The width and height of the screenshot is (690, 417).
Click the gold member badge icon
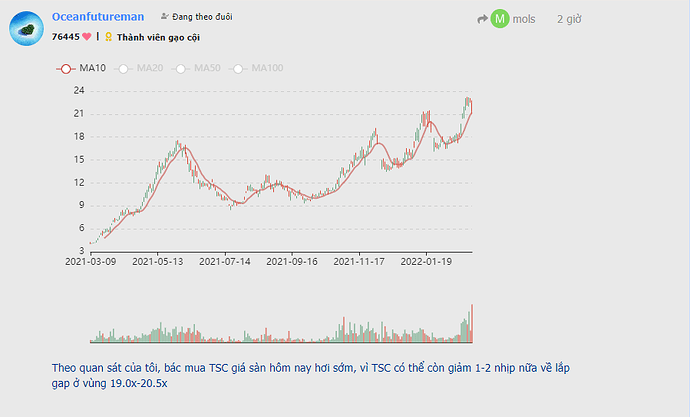coord(108,37)
